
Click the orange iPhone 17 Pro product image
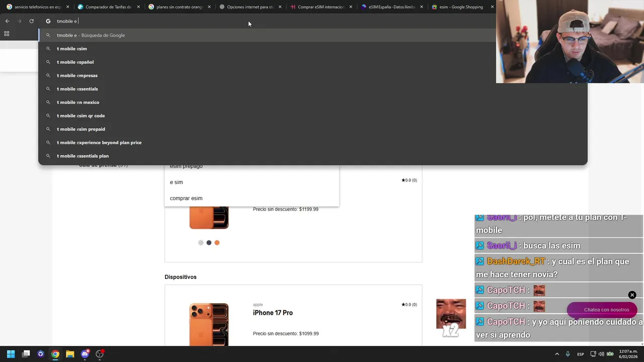(209, 324)
